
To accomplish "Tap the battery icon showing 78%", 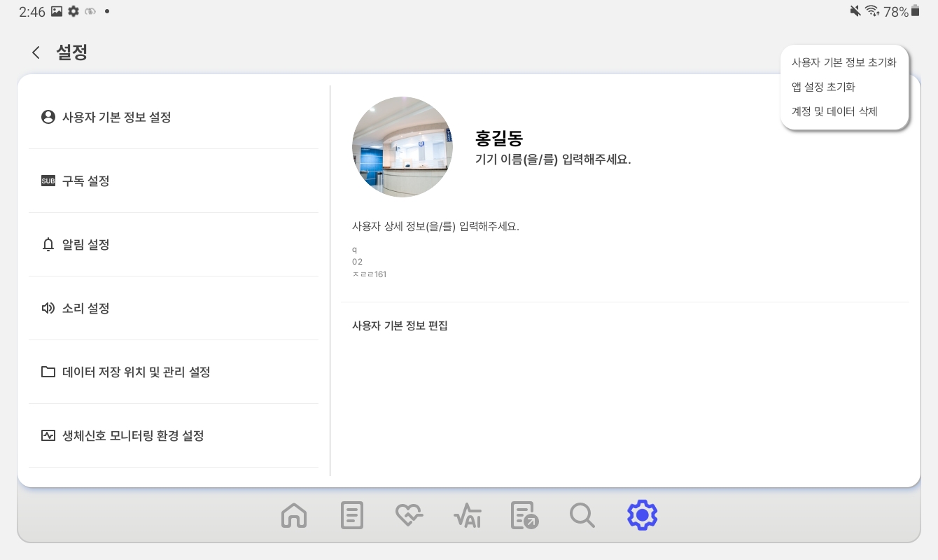I will (915, 10).
